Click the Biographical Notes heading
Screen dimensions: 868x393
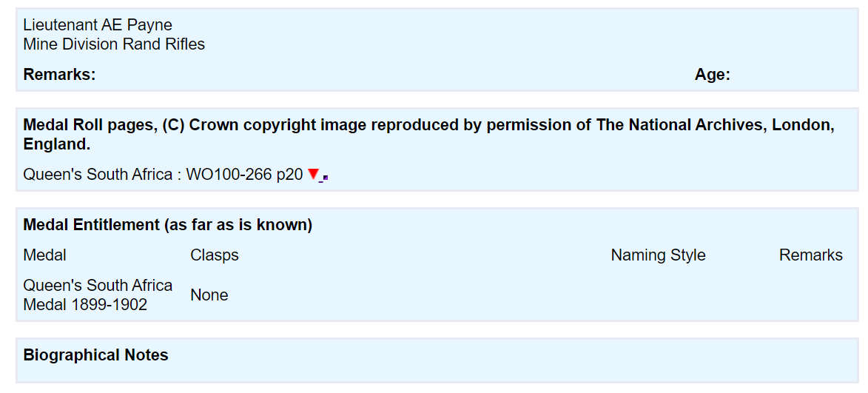pyautogui.click(x=95, y=355)
